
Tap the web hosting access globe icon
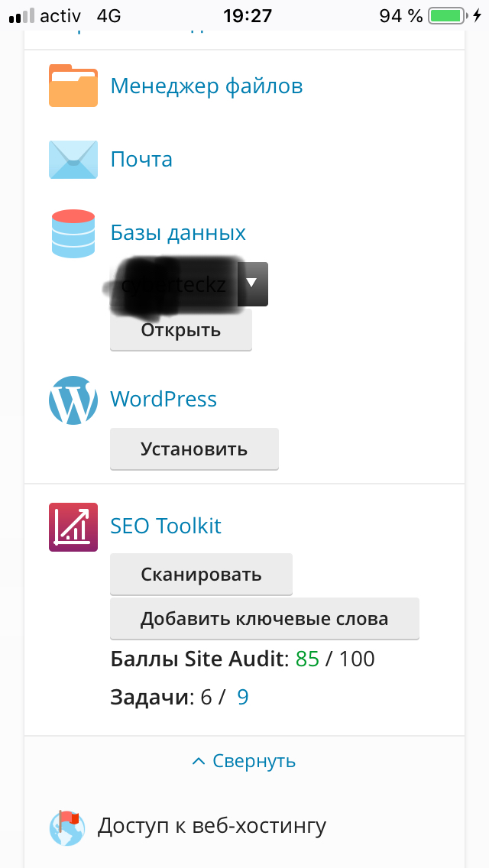64,826
